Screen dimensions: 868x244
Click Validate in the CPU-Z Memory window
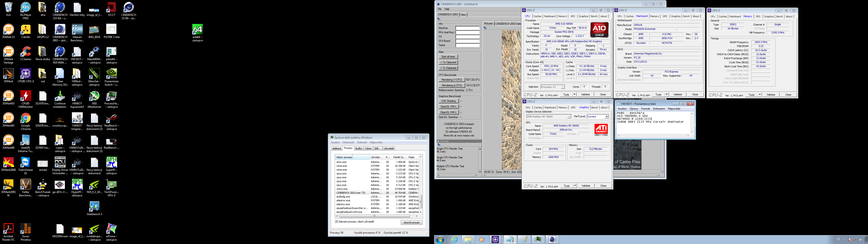click(x=771, y=95)
